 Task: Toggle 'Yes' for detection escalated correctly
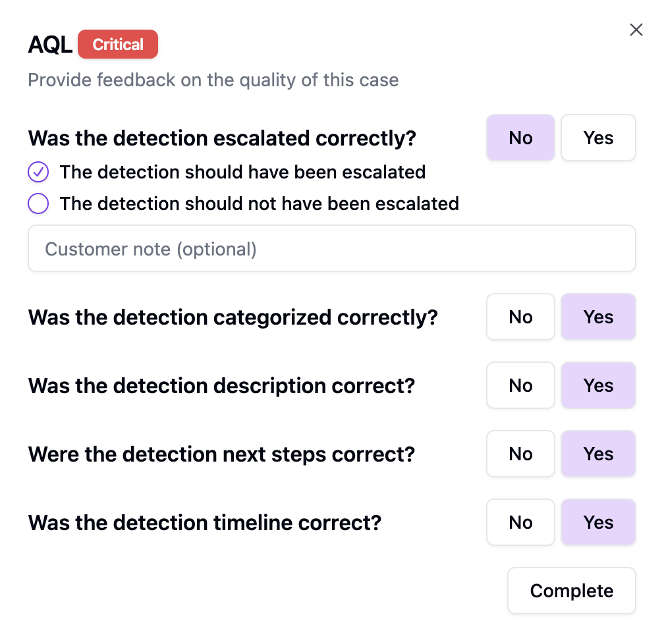(x=598, y=138)
